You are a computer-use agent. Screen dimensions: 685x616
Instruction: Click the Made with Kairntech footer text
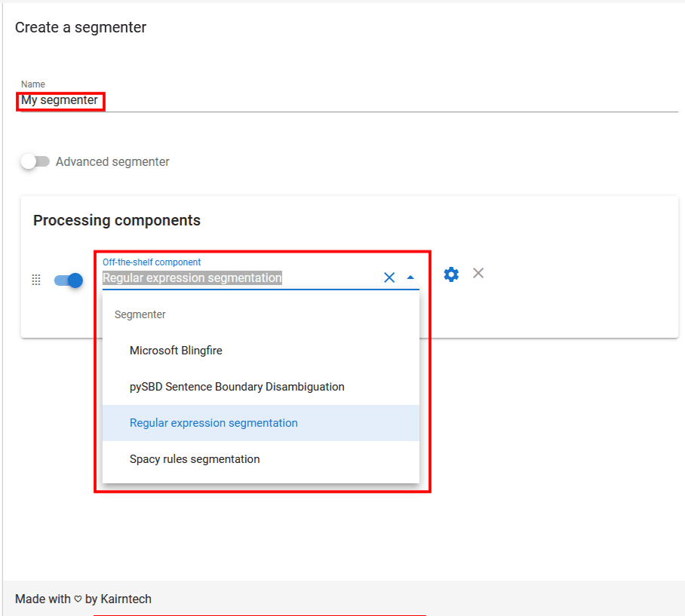[83, 599]
